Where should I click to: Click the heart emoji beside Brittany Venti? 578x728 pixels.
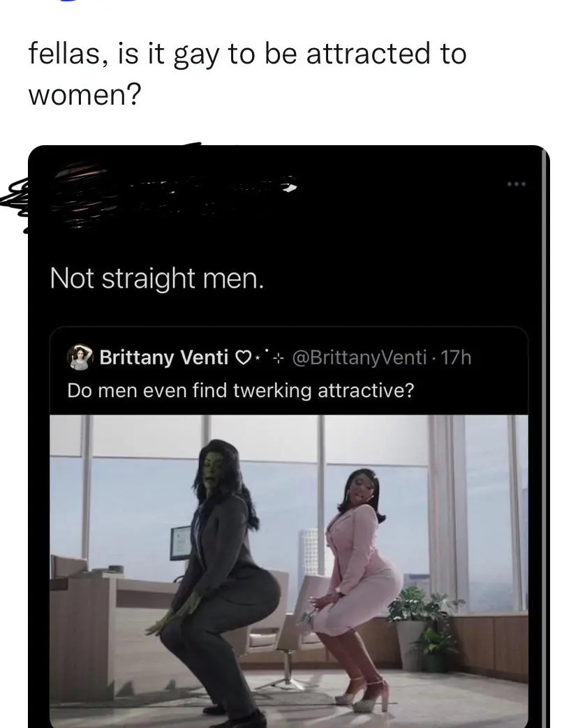243,358
